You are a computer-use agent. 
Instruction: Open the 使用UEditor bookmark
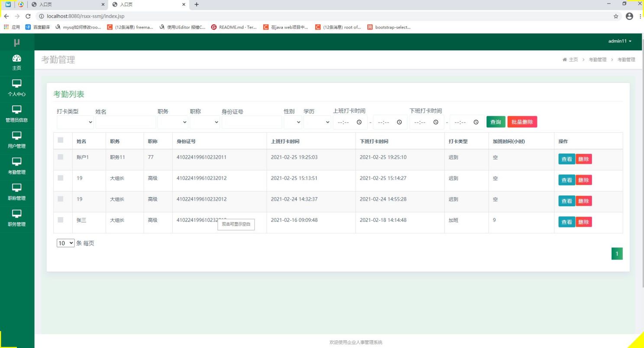[182, 27]
